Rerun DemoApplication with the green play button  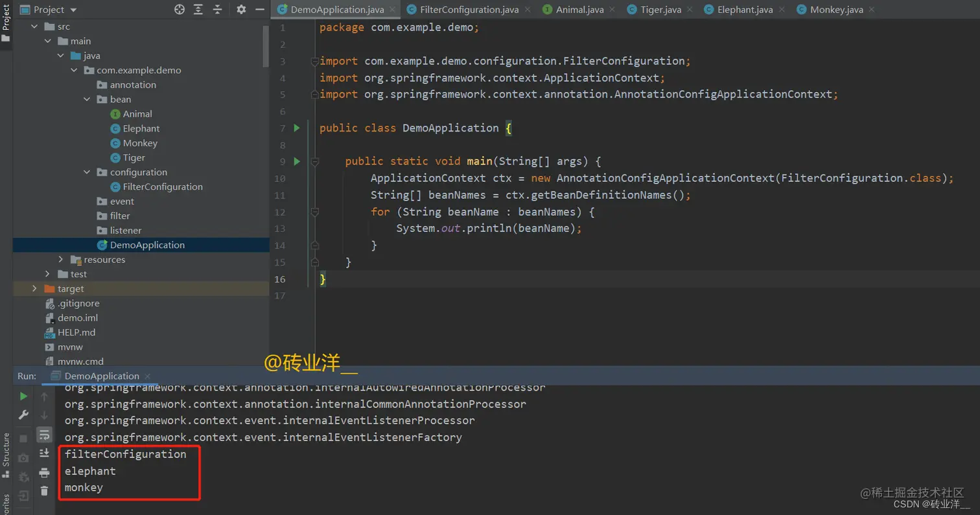click(23, 396)
